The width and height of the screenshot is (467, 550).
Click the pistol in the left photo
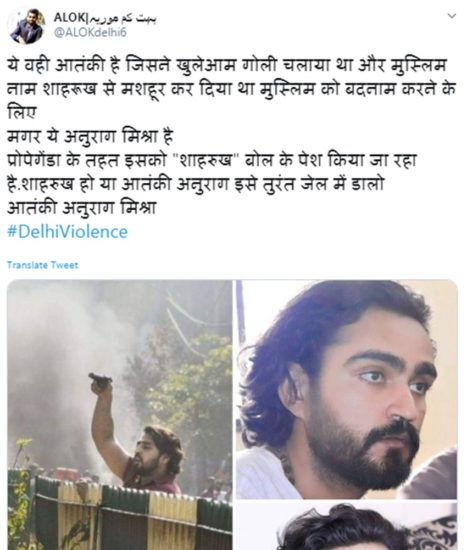click(100, 380)
